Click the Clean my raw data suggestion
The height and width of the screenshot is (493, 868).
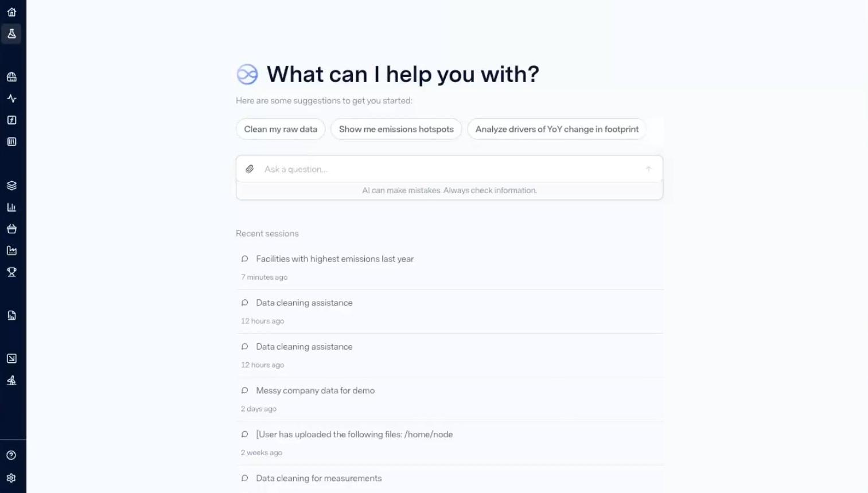(280, 129)
